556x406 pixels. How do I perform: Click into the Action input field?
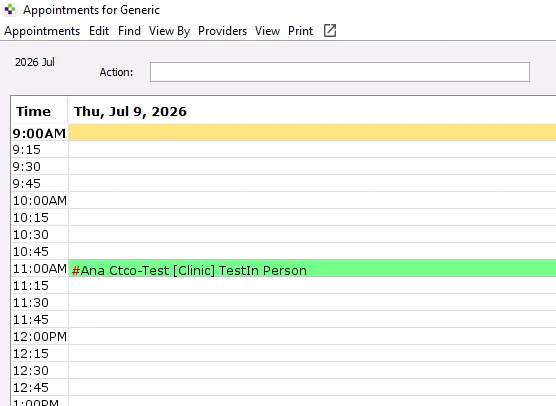coord(340,72)
